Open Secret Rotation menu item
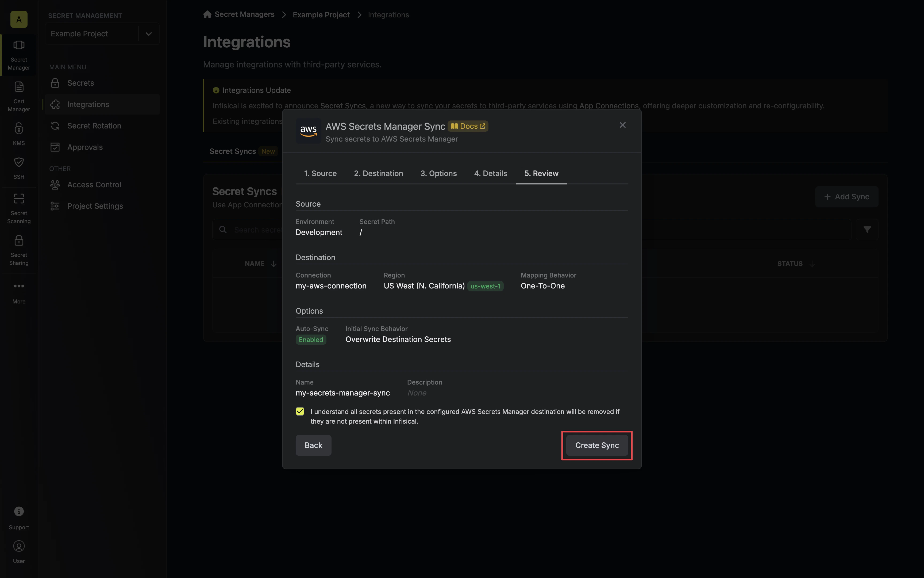 click(x=102, y=126)
